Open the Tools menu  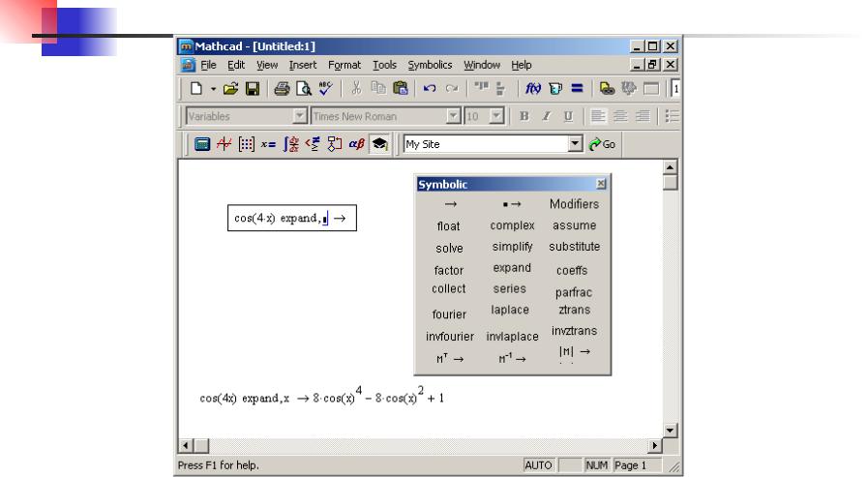pyautogui.click(x=384, y=65)
